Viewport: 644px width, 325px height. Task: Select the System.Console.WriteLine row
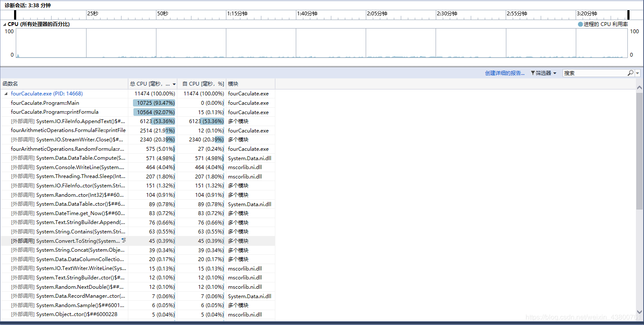[137, 167]
